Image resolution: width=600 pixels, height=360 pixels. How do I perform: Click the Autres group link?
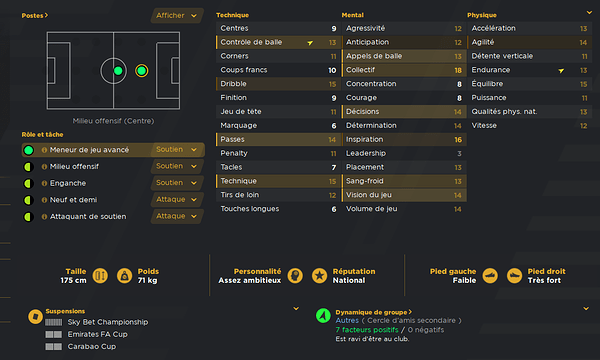[x=347, y=321]
